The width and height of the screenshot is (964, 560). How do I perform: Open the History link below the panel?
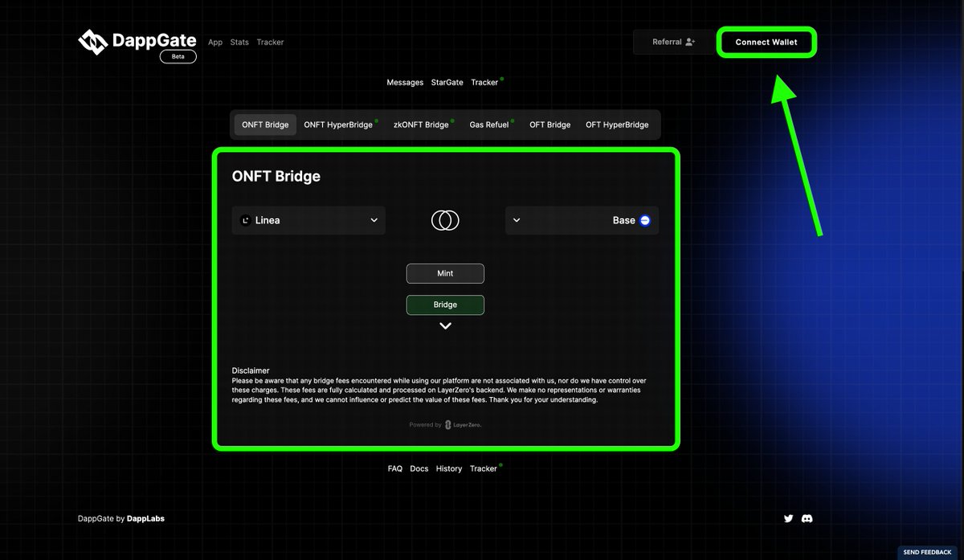point(449,468)
